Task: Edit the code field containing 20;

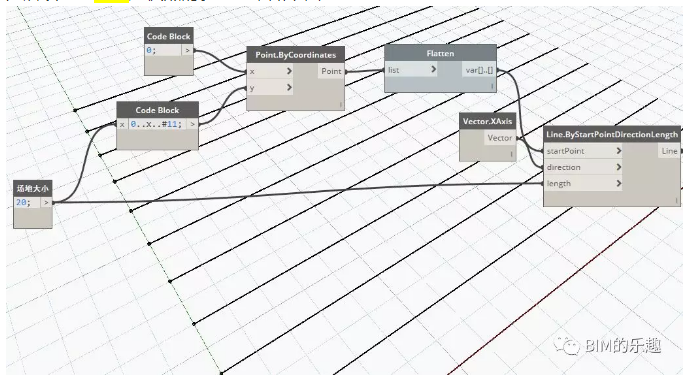Action: point(27,202)
